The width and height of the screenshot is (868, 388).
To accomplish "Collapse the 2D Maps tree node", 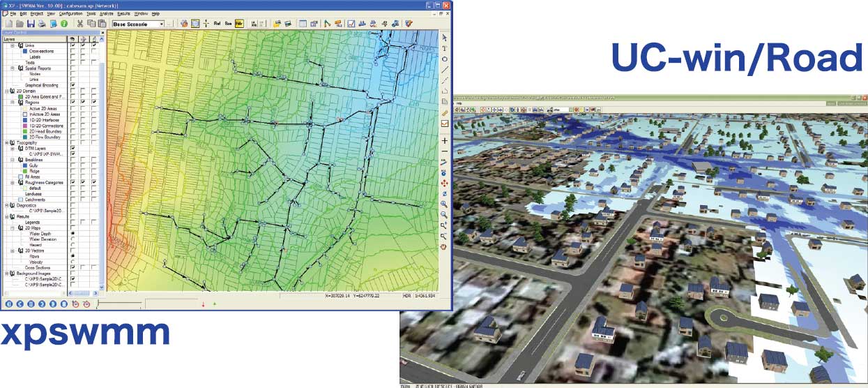I will (x=12, y=227).
